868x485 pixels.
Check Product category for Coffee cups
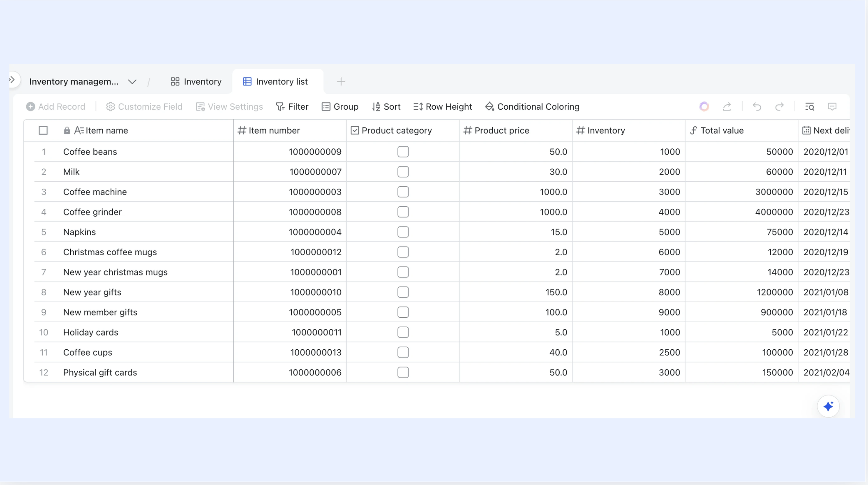click(x=403, y=353)
